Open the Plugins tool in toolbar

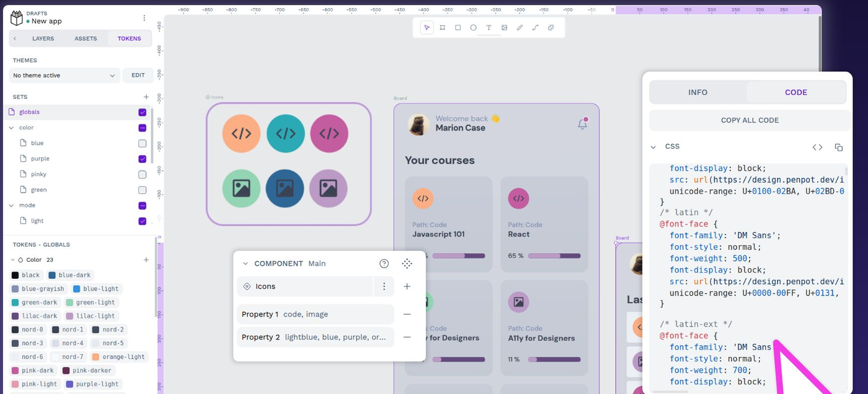[551, 27]
